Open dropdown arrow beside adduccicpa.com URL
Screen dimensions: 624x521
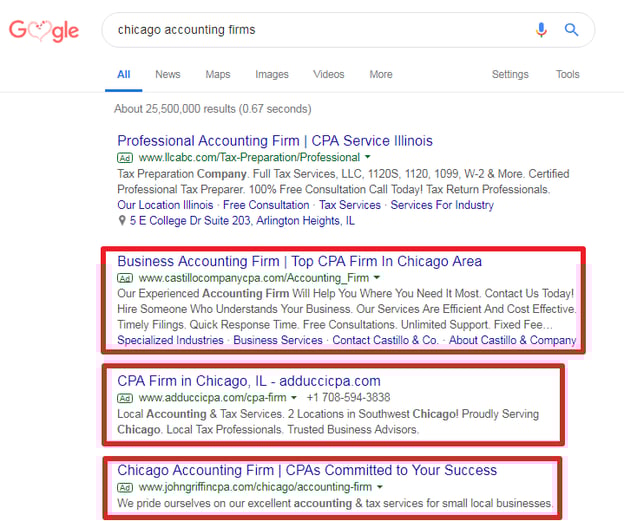tap(294, 398)
